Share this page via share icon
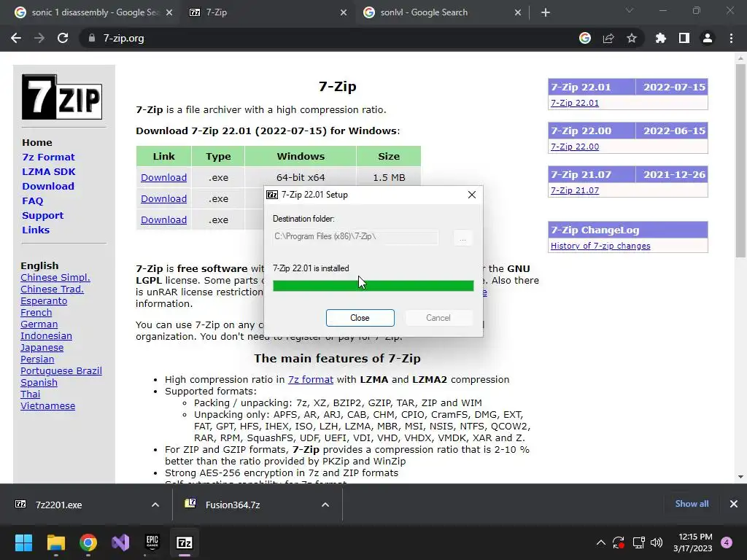The height and width of the screenshot is (560, 747). click(x=608, y=38)
